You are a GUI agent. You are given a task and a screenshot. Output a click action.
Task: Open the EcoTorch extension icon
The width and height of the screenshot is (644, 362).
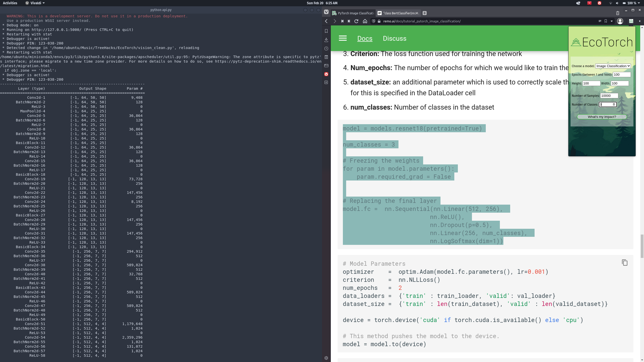(631, 21)
